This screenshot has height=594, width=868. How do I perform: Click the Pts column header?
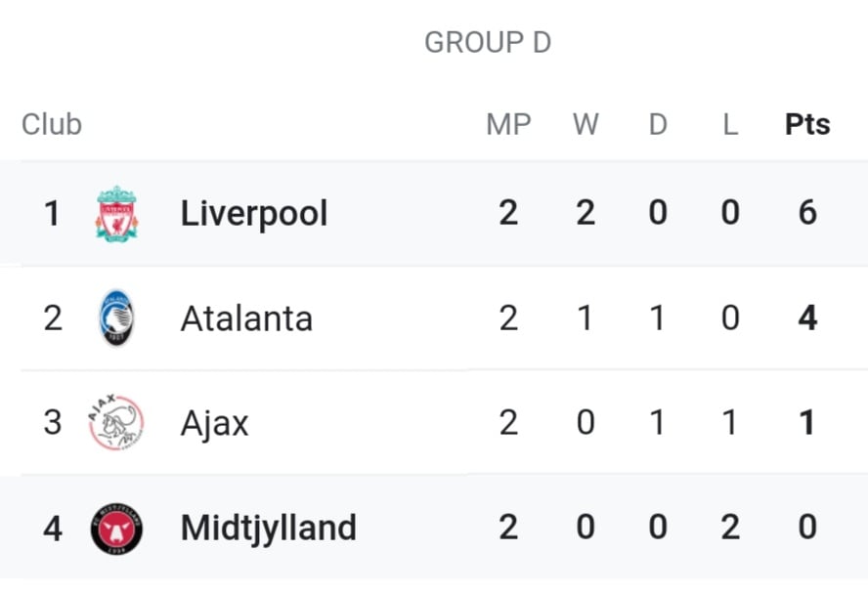(x=807, y=124)
